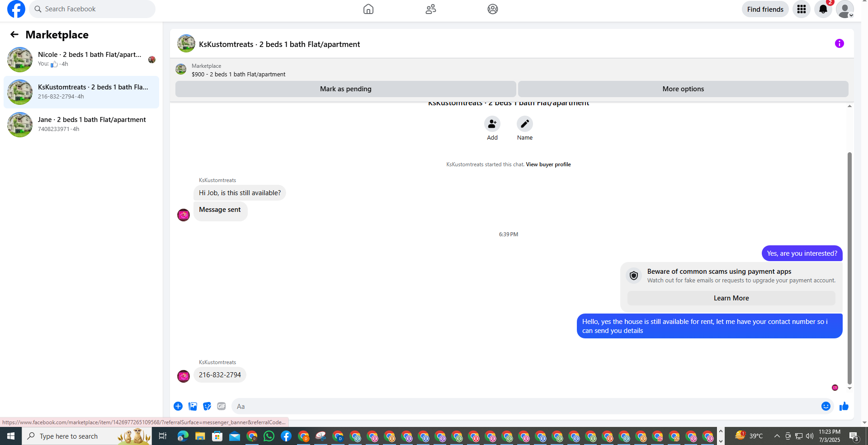The image size is (868, 445).
Task: Click the Learn More scam warning button
Action: point(731,298)
